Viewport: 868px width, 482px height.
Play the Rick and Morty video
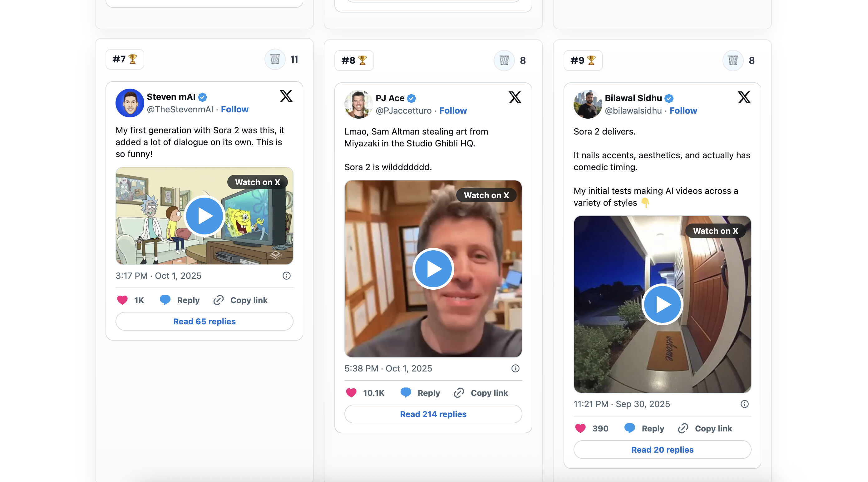(x=205, y=216)
